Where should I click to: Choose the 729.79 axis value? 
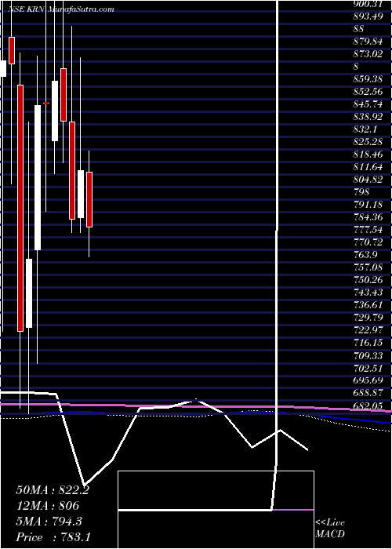(x=368, y=318)
